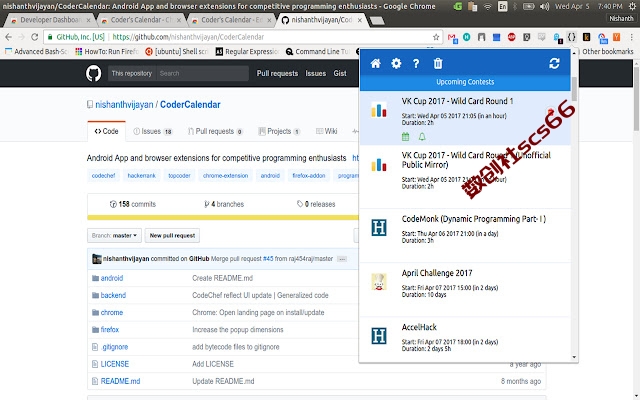Open the Wiki tab

tap(327, 131)
